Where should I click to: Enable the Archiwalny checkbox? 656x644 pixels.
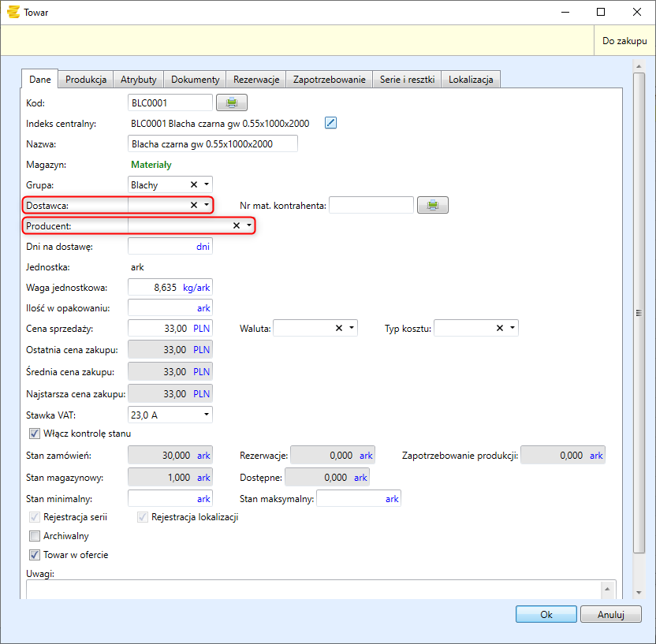click(x=35, y=536)
